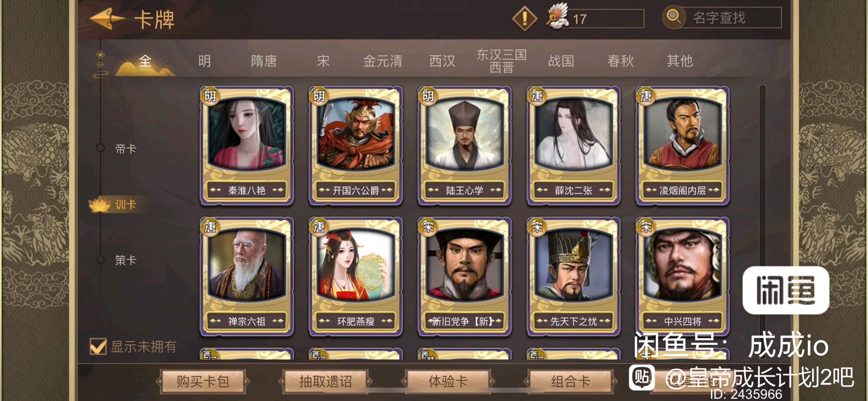This screenshot has width=868, height=401.
Task: Open the 秦淮八艳 card portrait
Action: [x=247, y=134]
